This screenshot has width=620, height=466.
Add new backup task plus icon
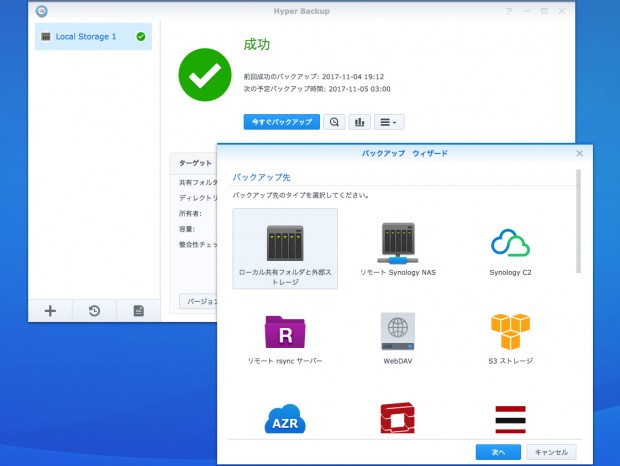(x=50, y=311)
